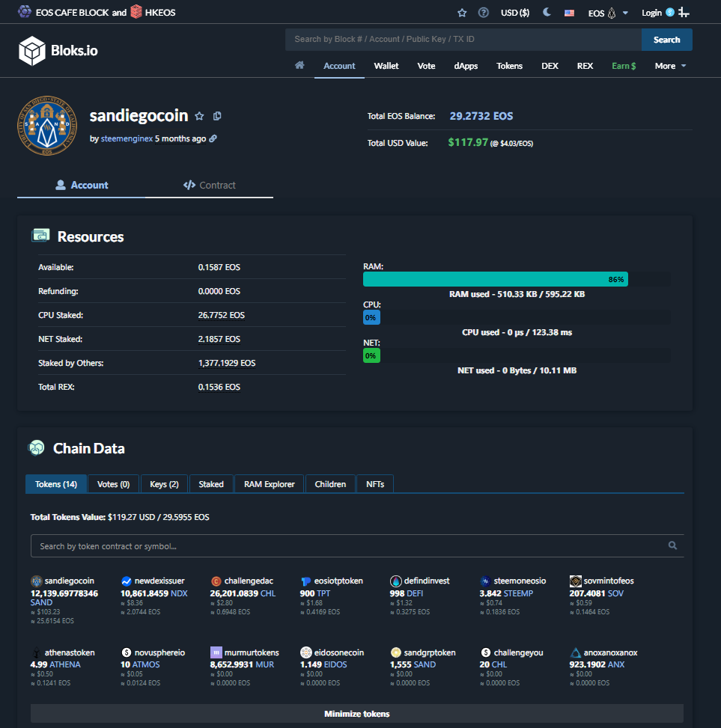Click the Login link
This screenshot has height=728, width=721.
[x=651, y=13]
